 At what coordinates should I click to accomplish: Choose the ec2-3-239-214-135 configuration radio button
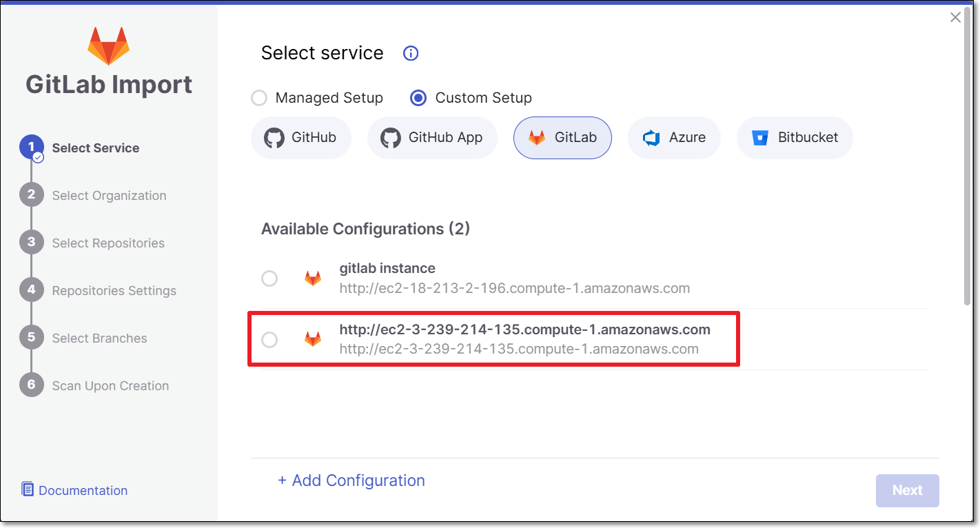[x=269, y=339]
